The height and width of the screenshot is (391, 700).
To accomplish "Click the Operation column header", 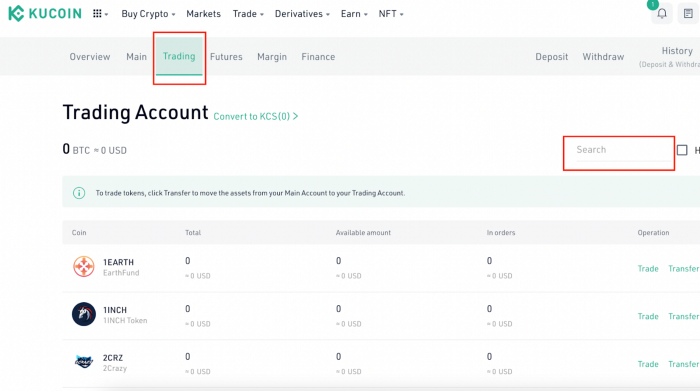I will click(x=653, y=233).
